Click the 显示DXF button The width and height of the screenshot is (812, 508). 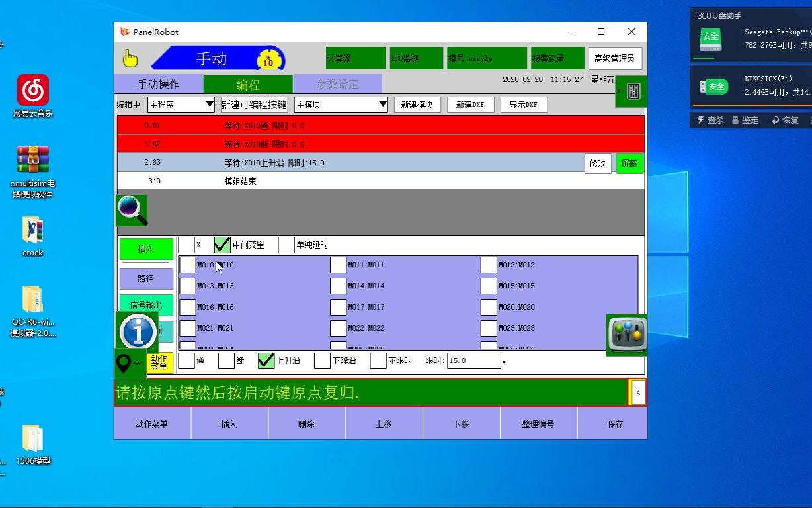tap(524, 105)
